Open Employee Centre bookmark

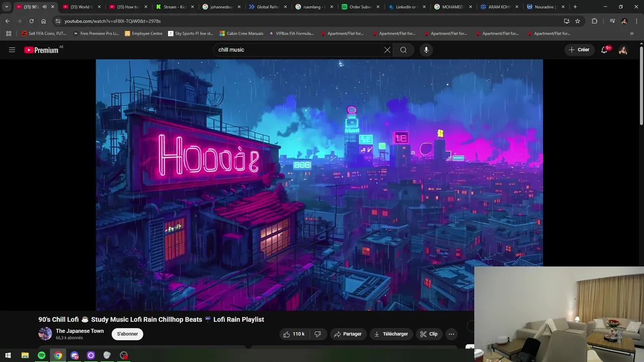coord(144,34)
